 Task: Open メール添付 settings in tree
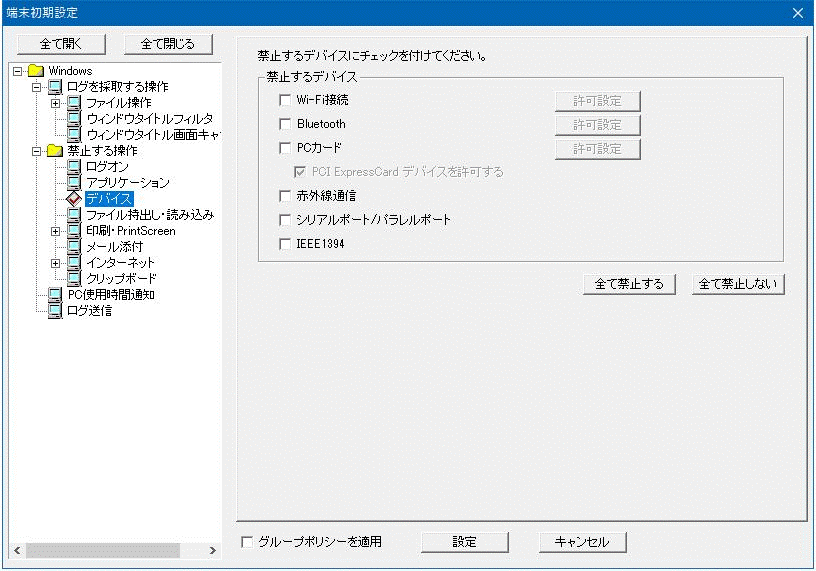click(x=114, y=247)
